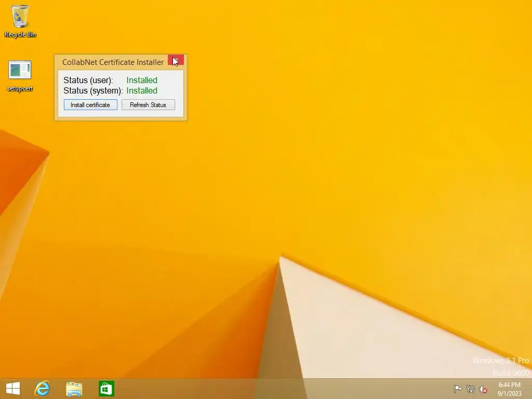Screen dimensions: 532x399
Task: Click the muted volume tray icon
Action: [x=483, y=389]
